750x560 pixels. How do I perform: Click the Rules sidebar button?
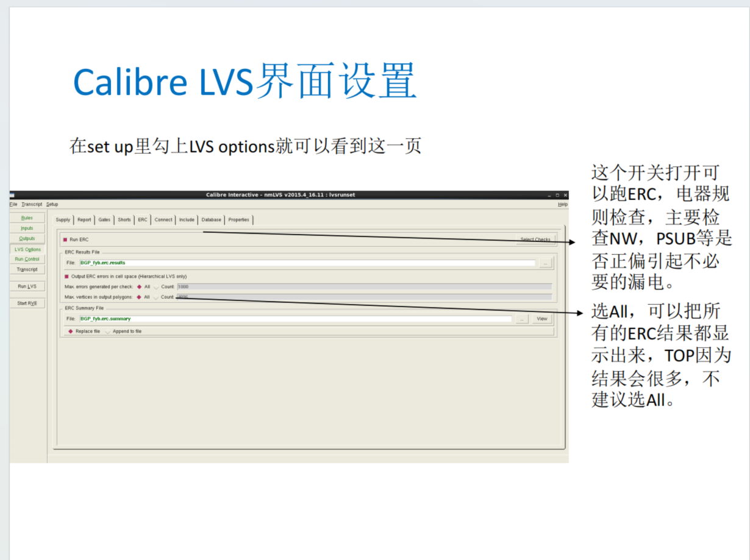coord(27,218)
